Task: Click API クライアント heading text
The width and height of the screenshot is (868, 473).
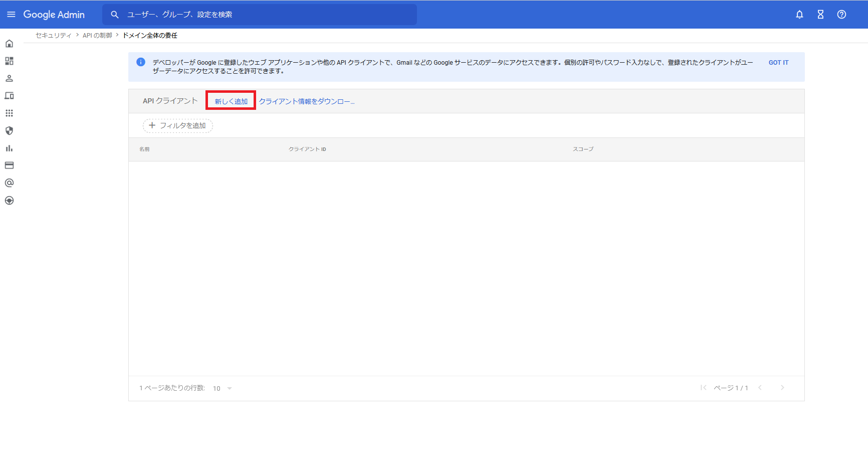Action: [x=170, y=101]
